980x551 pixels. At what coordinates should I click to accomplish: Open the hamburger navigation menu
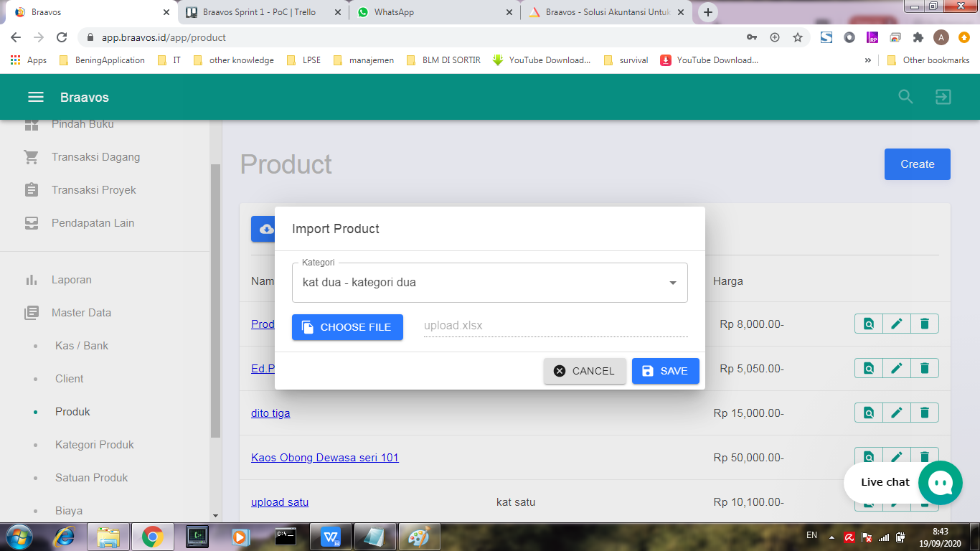pyautogui.click(x=35, y=98)
